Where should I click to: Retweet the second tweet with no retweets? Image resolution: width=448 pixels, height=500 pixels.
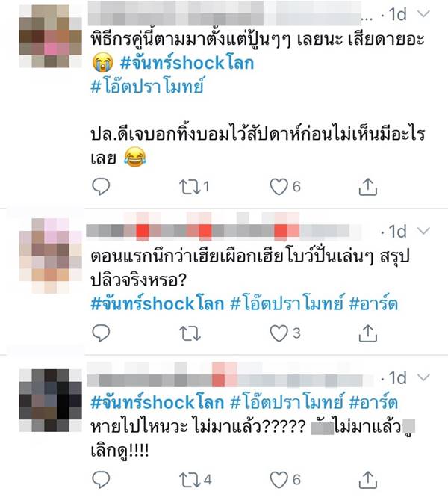[190, 333]
